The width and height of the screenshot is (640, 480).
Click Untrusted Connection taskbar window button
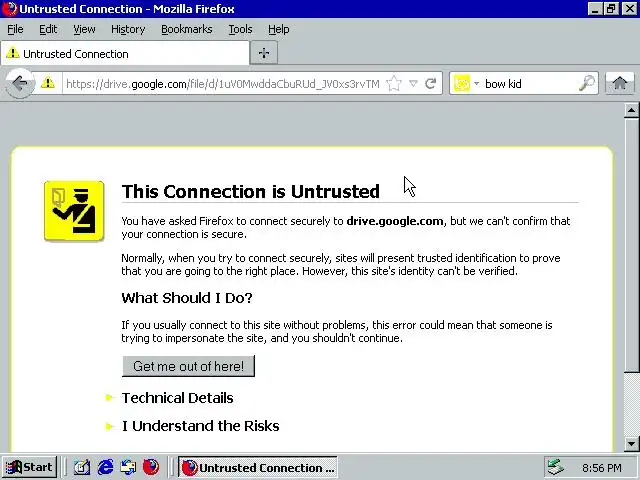[258, 467]
